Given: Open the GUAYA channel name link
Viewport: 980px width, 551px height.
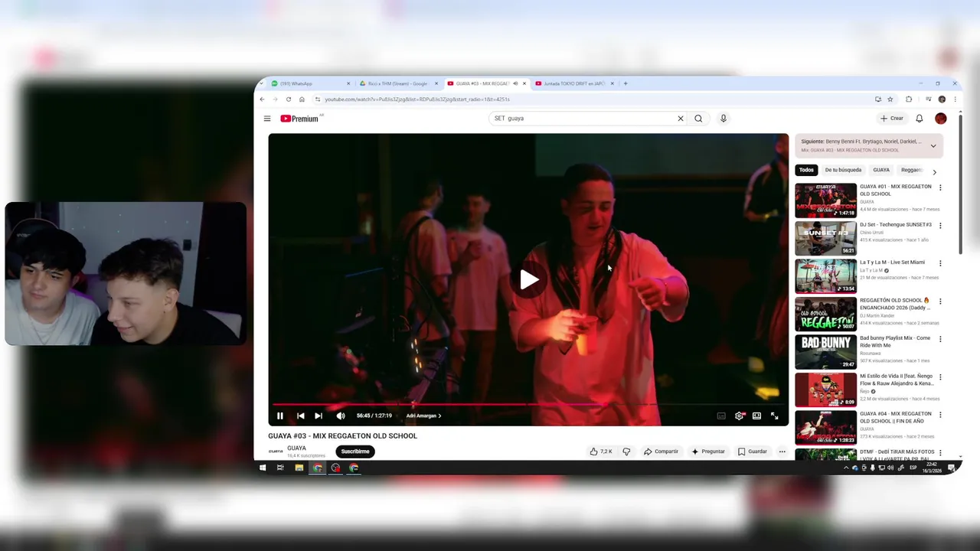Looking at the screenshot, I should [296, 448].
